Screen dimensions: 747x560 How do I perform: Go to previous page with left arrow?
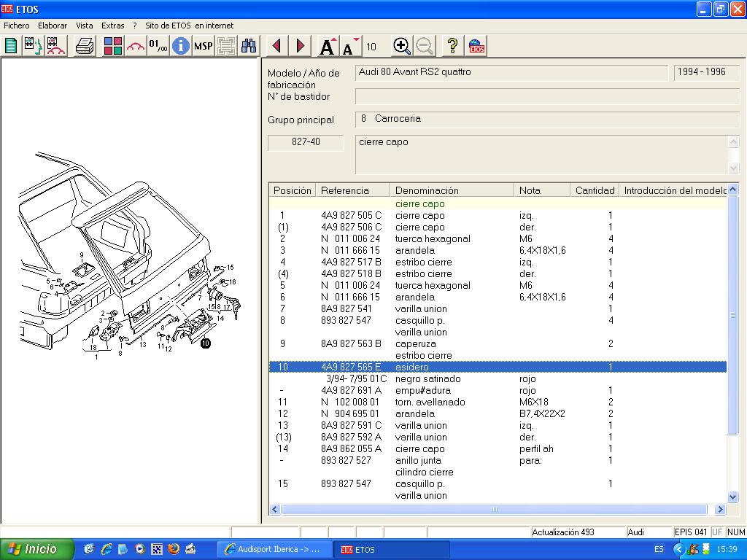[x=276, y=46]
